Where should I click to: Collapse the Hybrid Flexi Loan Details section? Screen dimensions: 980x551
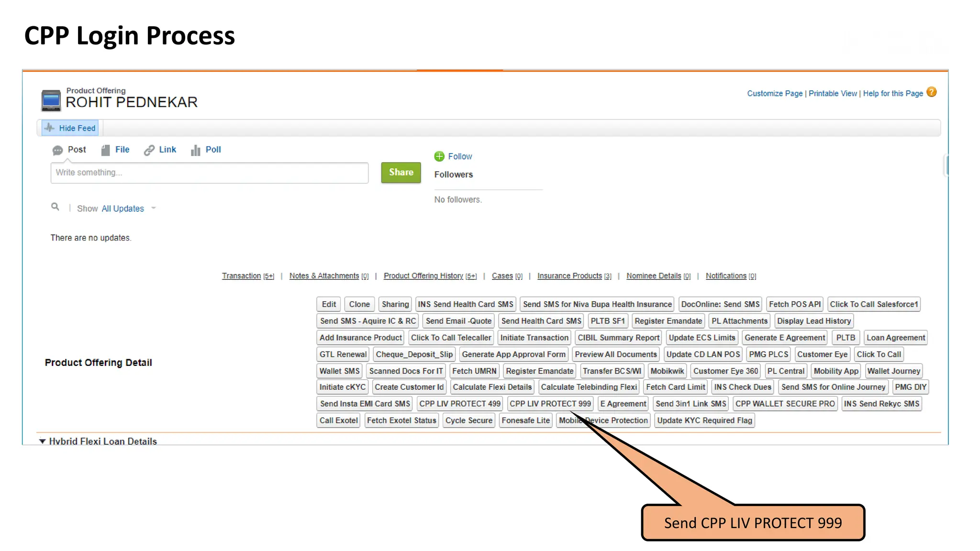point(43,441)
